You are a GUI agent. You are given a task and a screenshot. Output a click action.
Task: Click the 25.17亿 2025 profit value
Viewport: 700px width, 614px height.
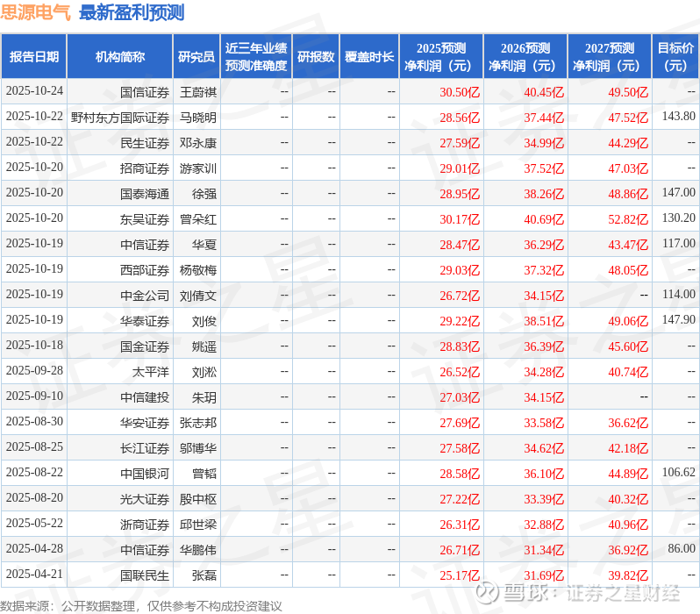point(460,576)
